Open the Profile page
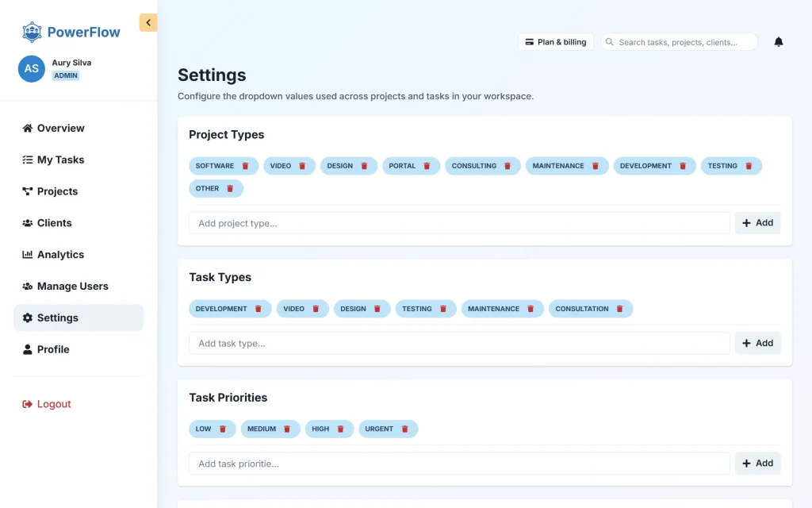The height and width of the screenshot is (508, 812). click(79, 349)
